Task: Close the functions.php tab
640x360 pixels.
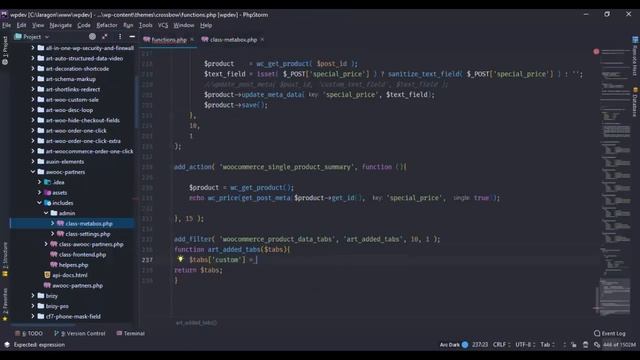Action: click(192, 40)
